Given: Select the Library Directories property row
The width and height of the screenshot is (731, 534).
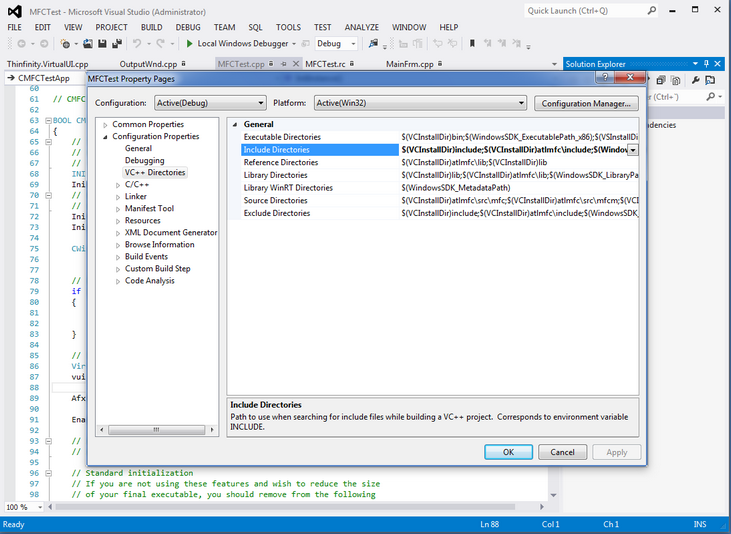Looking at the screenshot, I should [x=440, y=175].
